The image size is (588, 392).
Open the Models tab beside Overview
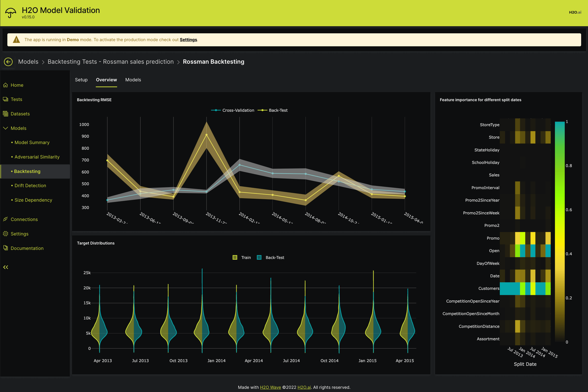click(133, 80)
